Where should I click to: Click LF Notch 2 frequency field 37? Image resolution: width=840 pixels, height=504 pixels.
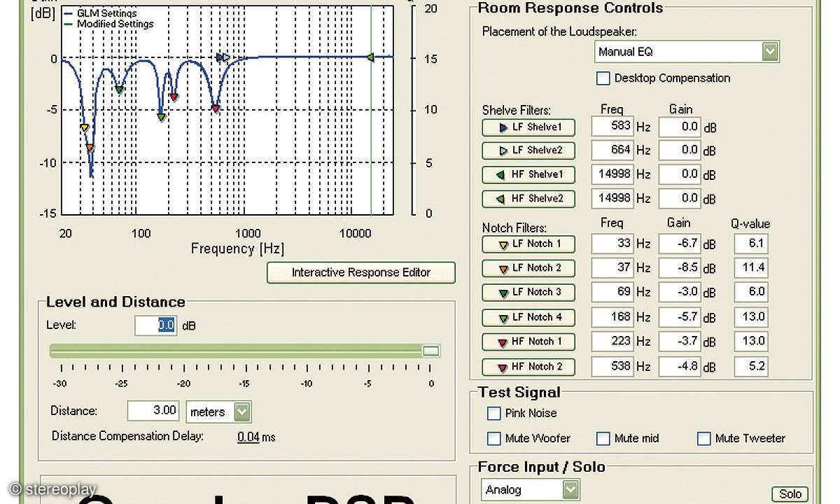(x=612, y=268)
